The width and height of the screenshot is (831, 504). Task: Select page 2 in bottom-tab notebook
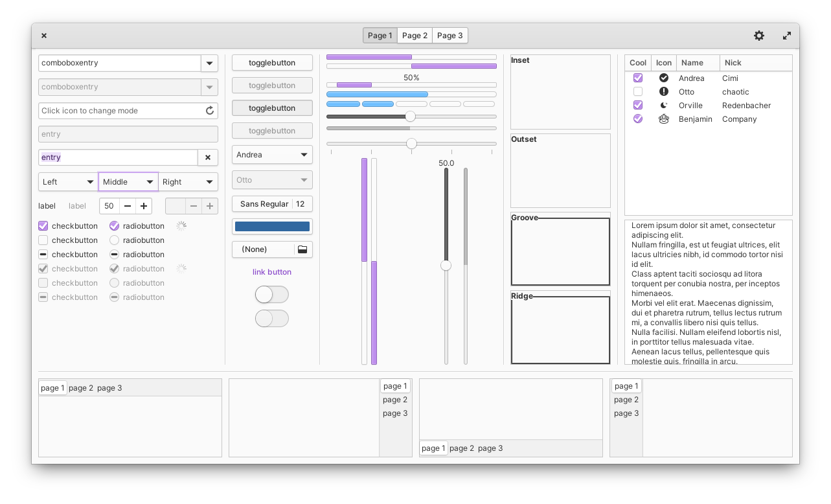pyautogui.click(x=462, y=448)
